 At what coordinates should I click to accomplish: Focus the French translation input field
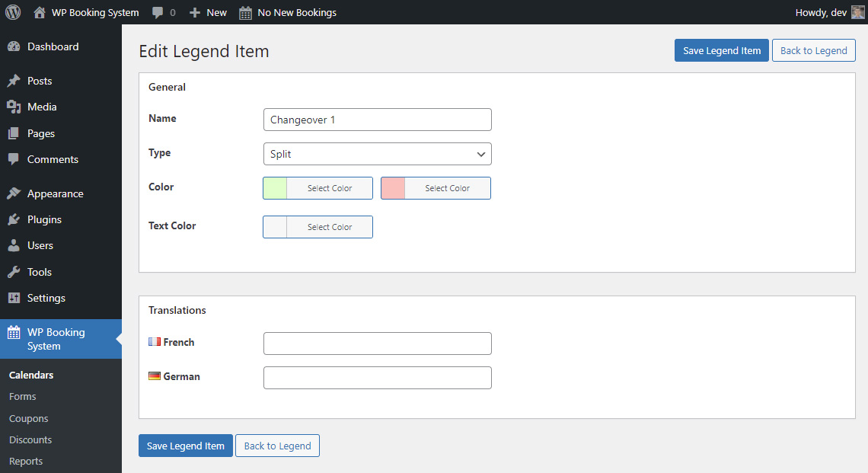[378, 344]
